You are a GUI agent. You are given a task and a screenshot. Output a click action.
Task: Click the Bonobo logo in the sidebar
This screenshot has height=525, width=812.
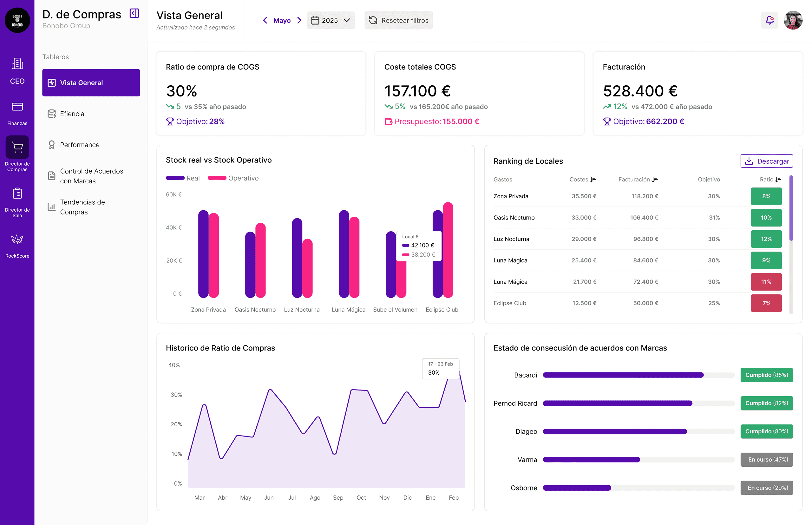click(17, 20)
